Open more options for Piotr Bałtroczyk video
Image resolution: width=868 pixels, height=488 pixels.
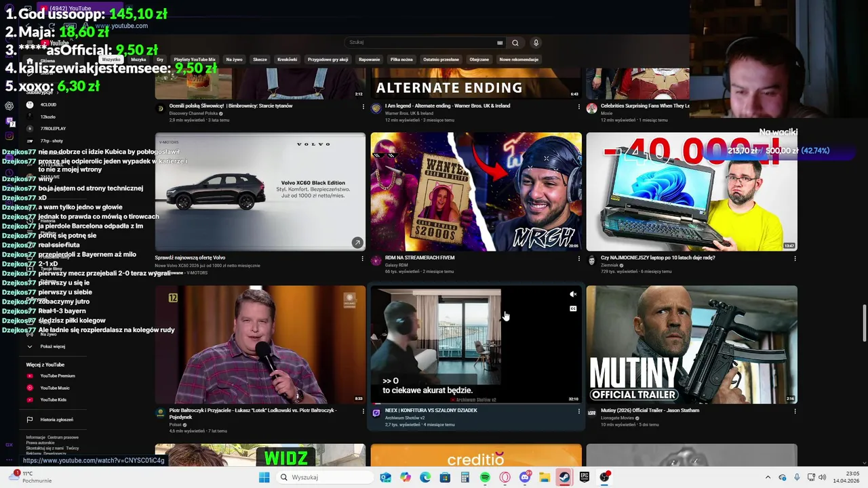[362, 411]
